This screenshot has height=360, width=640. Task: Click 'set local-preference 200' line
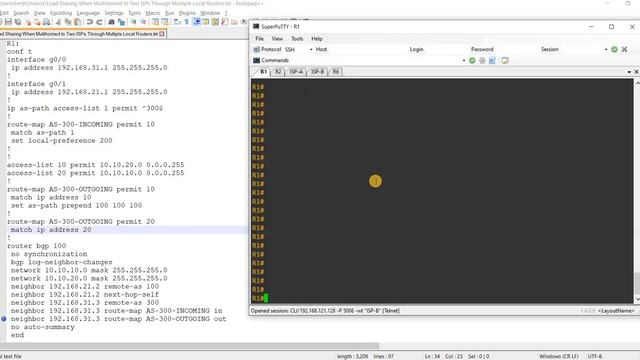coord(62,140)
